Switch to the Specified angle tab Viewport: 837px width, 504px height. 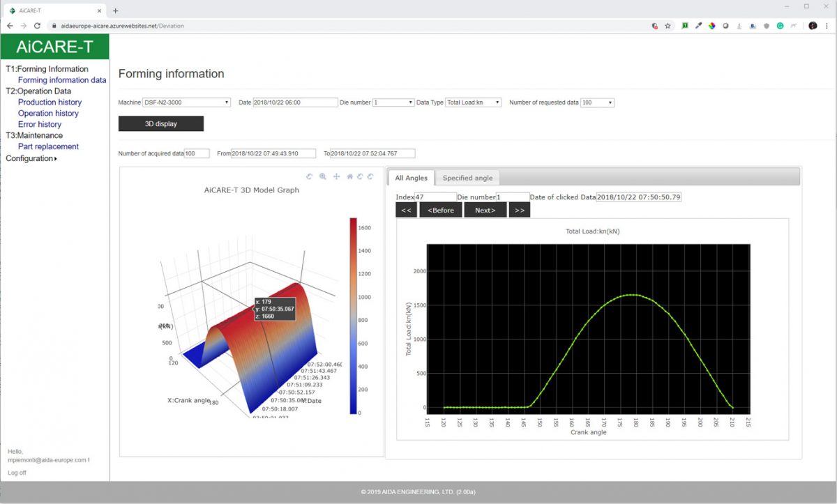point(467,178)
